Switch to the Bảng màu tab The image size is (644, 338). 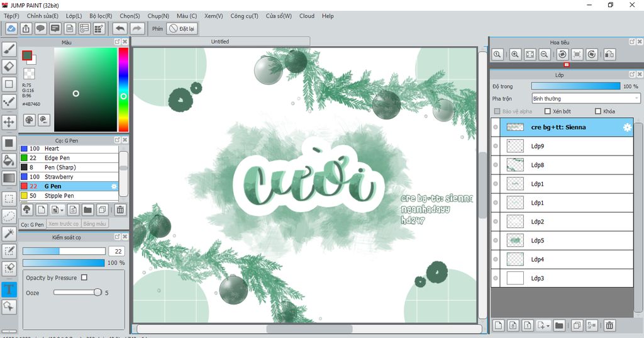[x=94, y=224]
